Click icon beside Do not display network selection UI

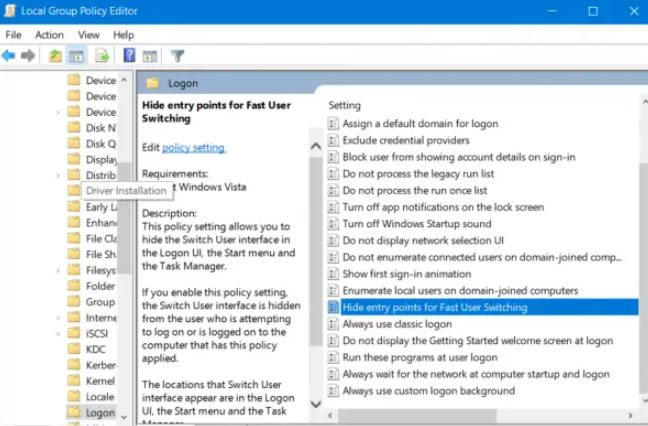point(333,240)
